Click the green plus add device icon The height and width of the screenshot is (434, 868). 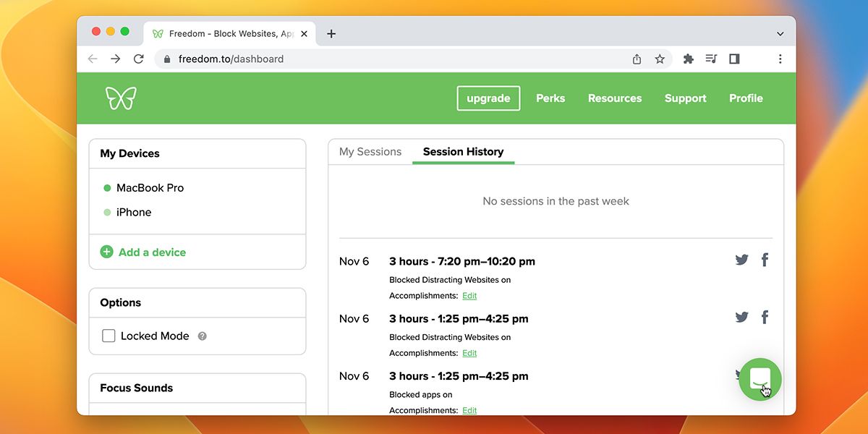pyautogui.click(x=106, y=252)
